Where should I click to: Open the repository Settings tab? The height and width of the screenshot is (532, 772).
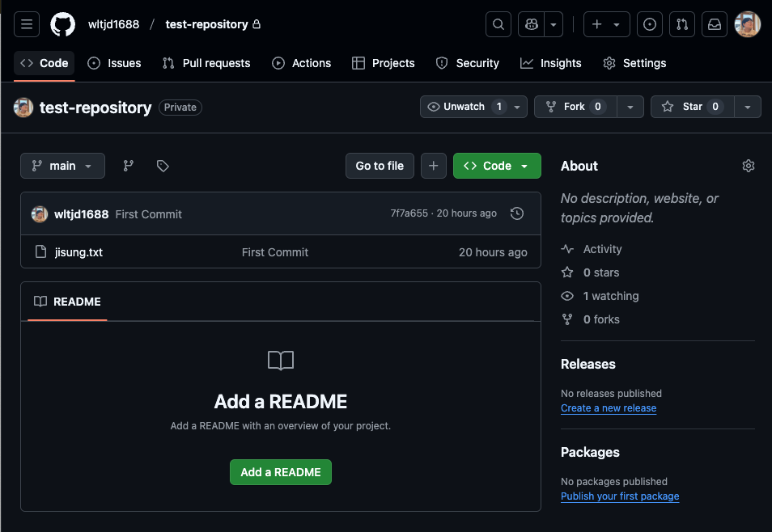[x=634, y=63]
